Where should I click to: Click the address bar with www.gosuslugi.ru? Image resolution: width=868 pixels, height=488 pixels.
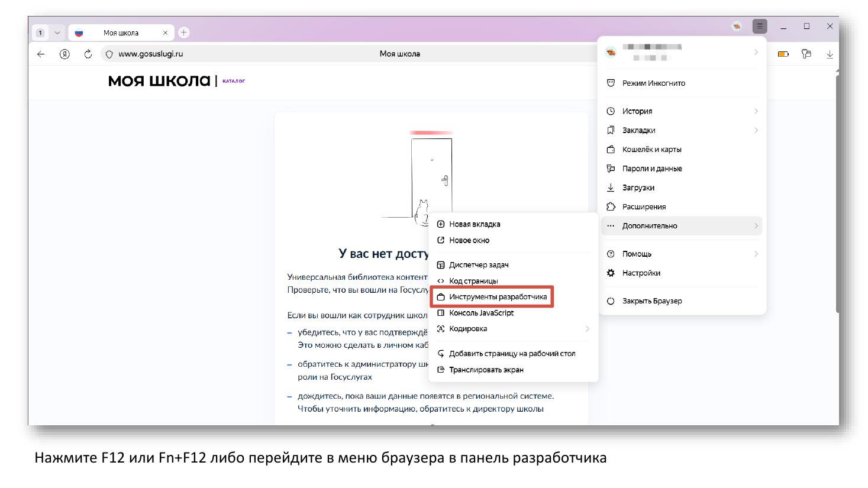point(349,54)
